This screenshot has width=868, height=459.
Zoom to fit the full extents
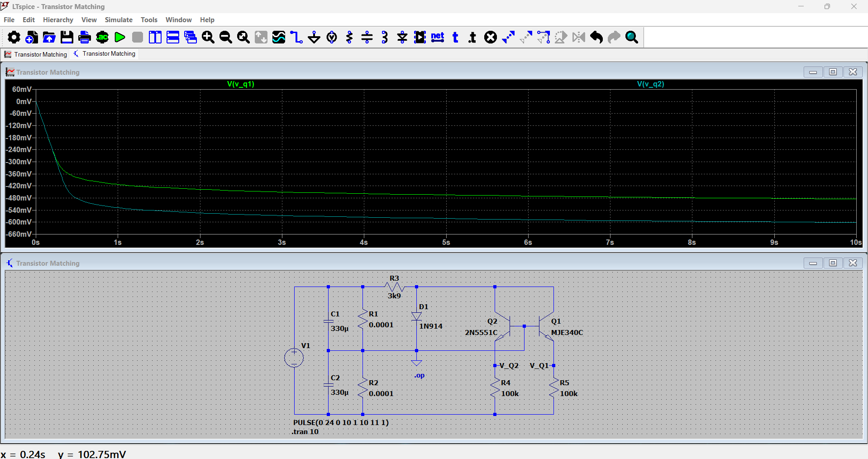[243, 37]
